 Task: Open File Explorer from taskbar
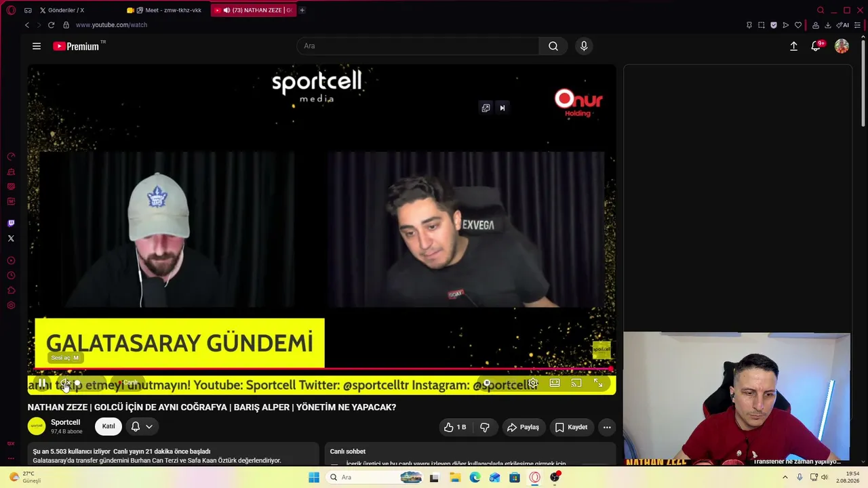tap(455, 477)
